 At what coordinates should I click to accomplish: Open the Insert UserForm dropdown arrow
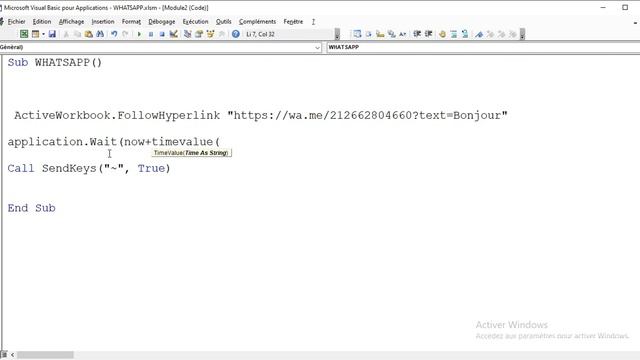click(43, 34)
